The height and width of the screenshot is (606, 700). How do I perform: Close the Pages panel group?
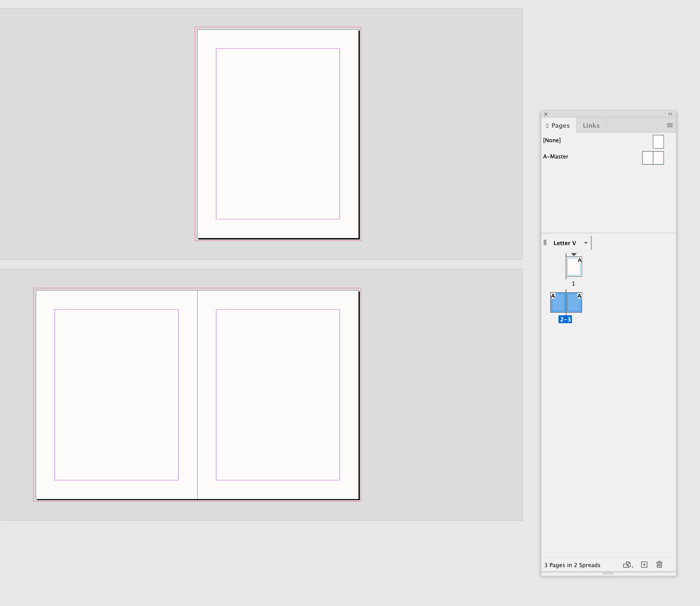(546, 114)
